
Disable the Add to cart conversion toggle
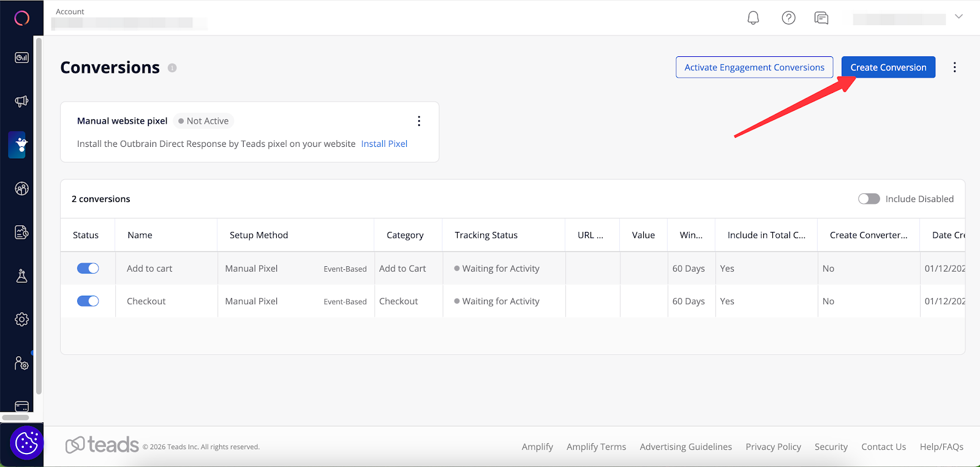(x=88, y=268)
